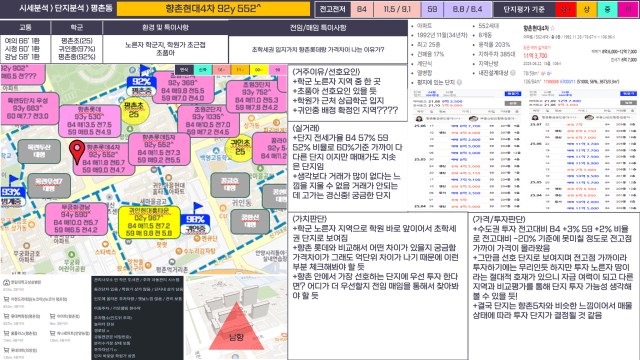Click the agent avatar in the left transaction table
This screenshot has height=360, width=640.
(x=419, y=119)
